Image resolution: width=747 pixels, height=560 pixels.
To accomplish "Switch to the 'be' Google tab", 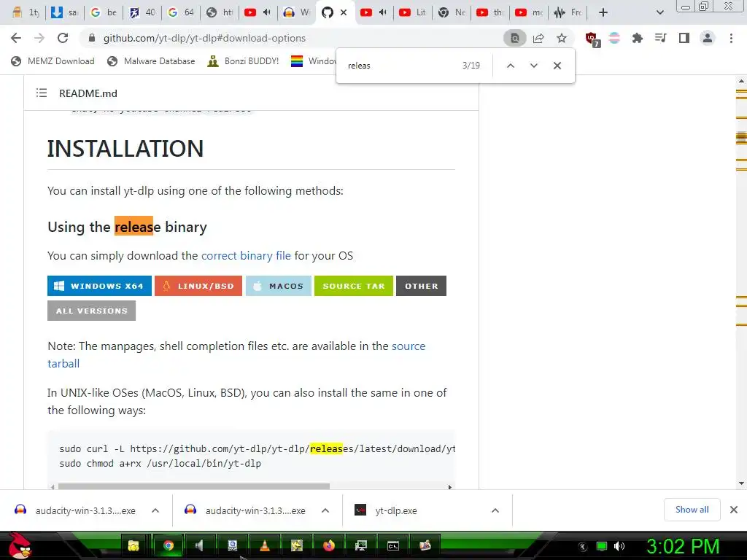I will tap(104, 12).
